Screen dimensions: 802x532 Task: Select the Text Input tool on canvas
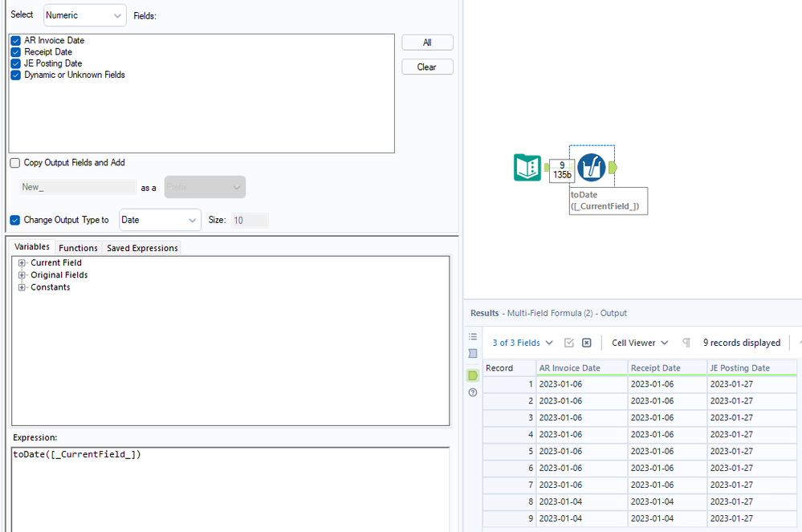[x=527, y=168]
